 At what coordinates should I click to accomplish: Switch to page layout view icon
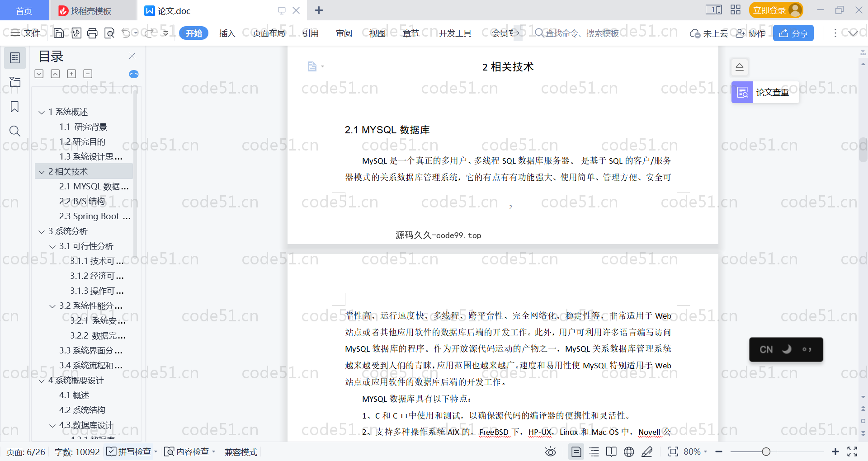(576, 452)
